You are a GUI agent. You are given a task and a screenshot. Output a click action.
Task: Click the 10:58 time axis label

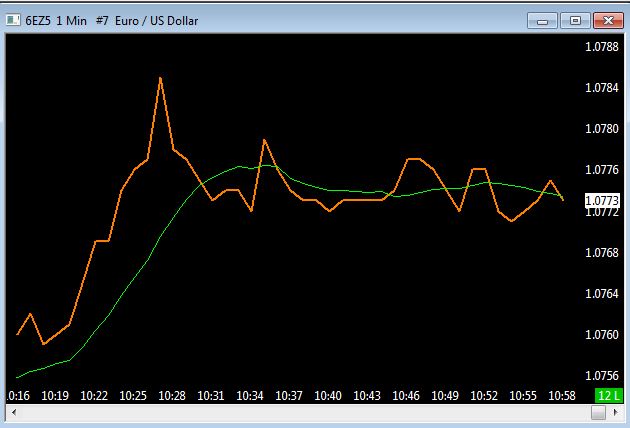click(562, 396)
